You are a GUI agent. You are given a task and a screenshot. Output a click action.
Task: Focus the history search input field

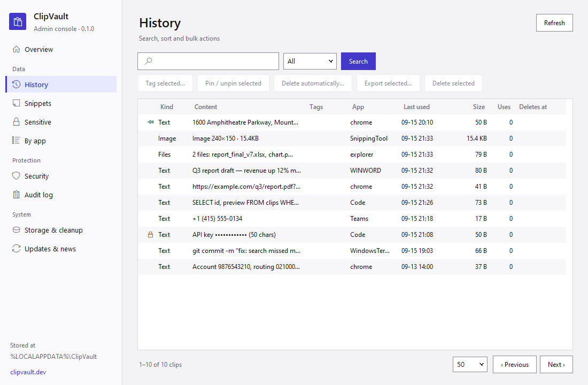point(208,61)
